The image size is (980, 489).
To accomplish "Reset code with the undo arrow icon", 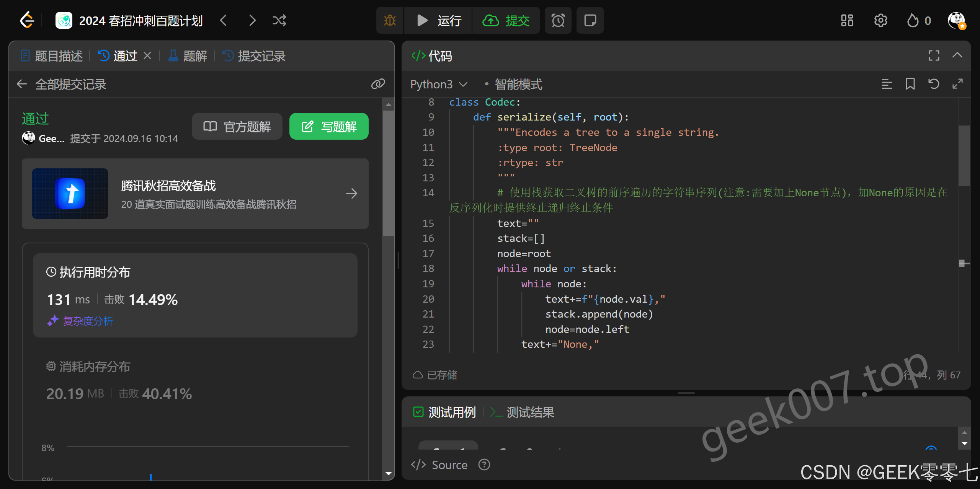I will coord(934,84).
